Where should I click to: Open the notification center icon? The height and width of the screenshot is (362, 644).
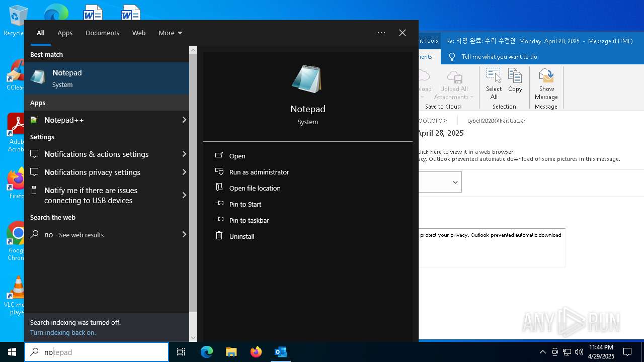coord(627,352)
